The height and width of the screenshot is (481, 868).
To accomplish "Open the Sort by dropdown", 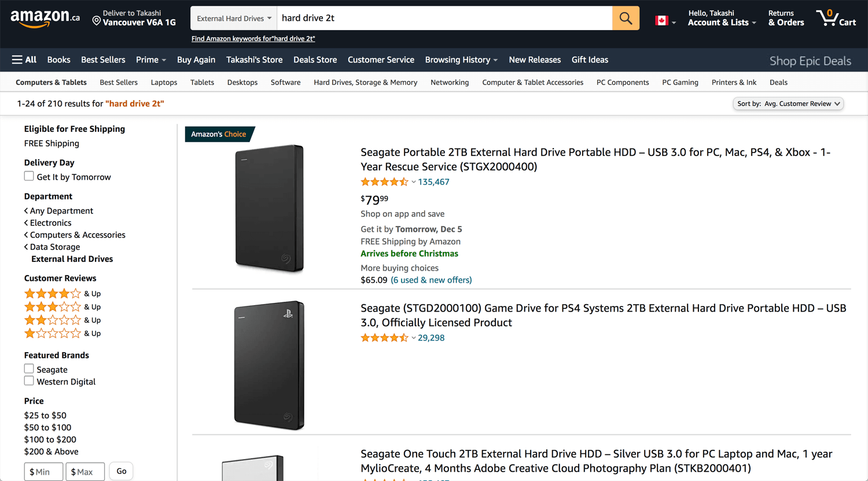I will click(x=788, y=103).
